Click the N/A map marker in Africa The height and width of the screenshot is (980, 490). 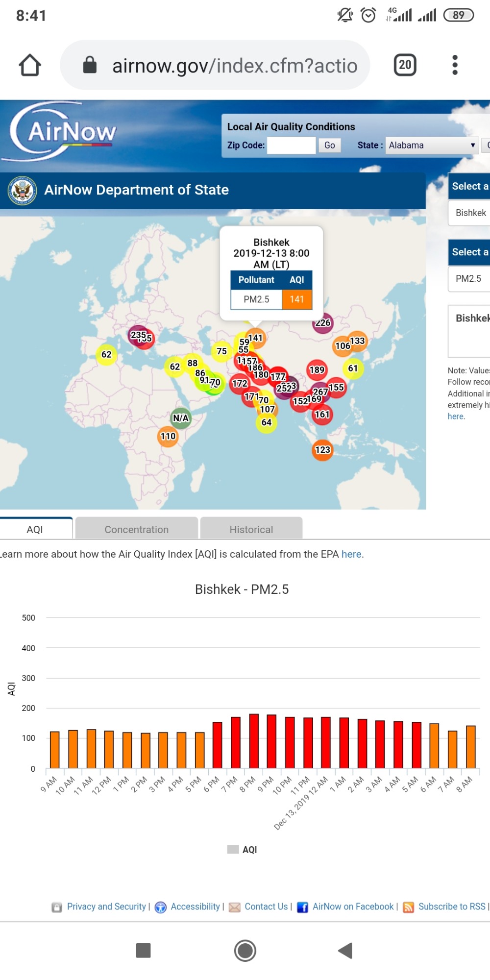(181, 418)
